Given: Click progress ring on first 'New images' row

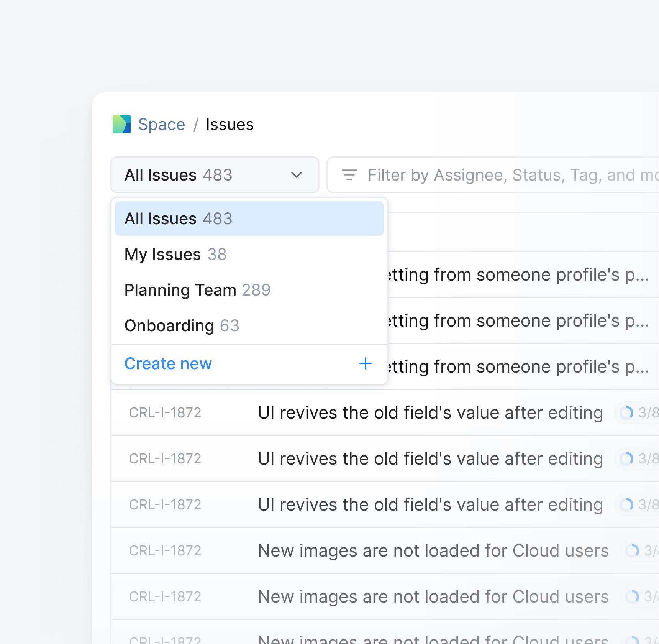Looking at the screenshot, I should click(x=632, y=551).
